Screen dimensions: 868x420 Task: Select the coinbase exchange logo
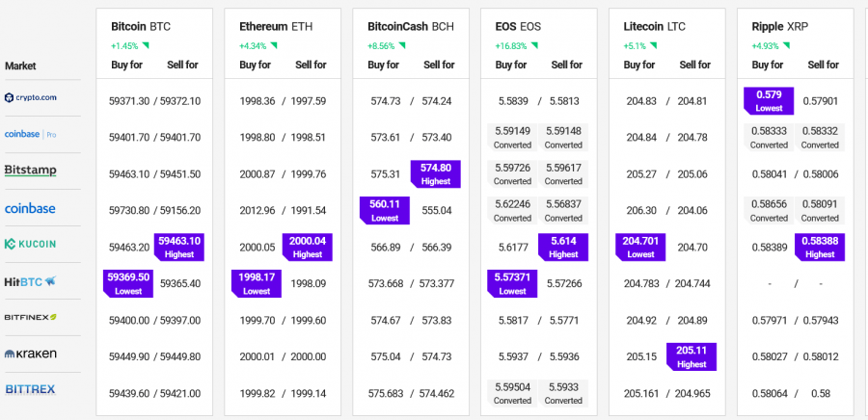[30, 208]
